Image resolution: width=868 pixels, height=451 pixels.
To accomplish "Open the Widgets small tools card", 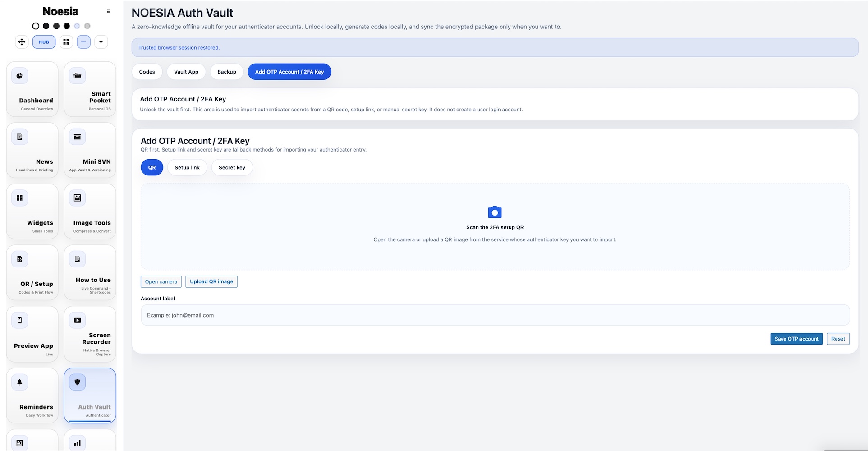I will click(32, 212).
